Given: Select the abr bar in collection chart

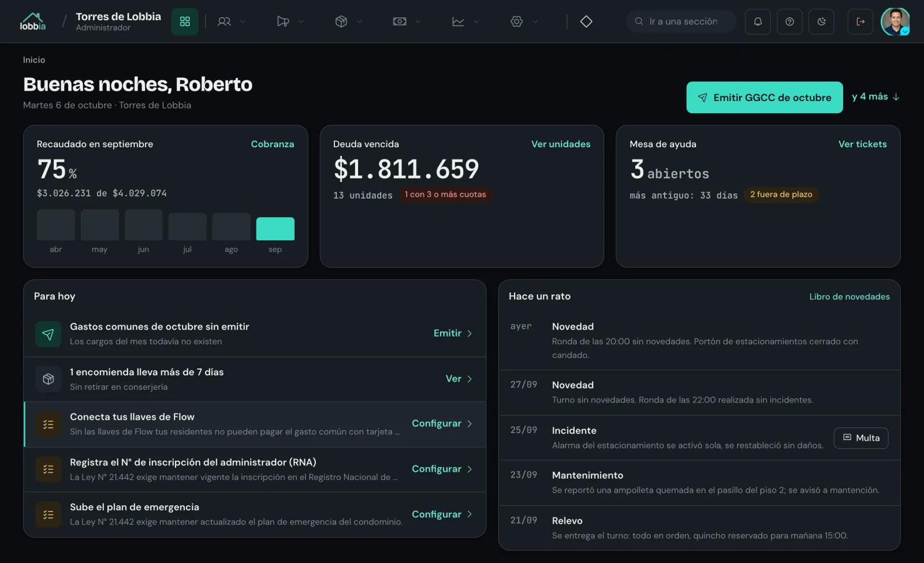Looking at the screenshot, I should pyautogui.click(x=56, y=225).
